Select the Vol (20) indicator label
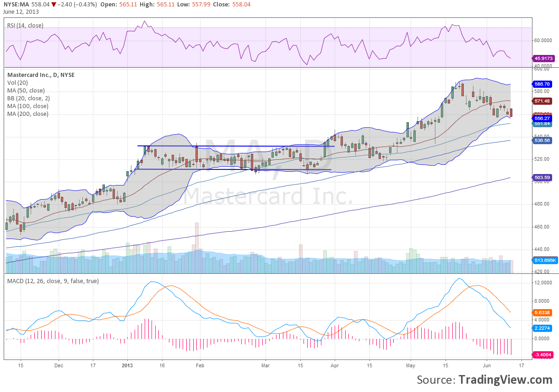Image resolution: width=559 pixels, height=392 pixels. point(18,82)
